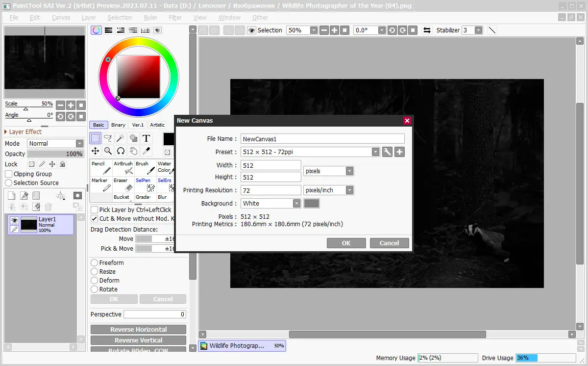
Task: Select the Deform transform option
Action: pos(95,280)
